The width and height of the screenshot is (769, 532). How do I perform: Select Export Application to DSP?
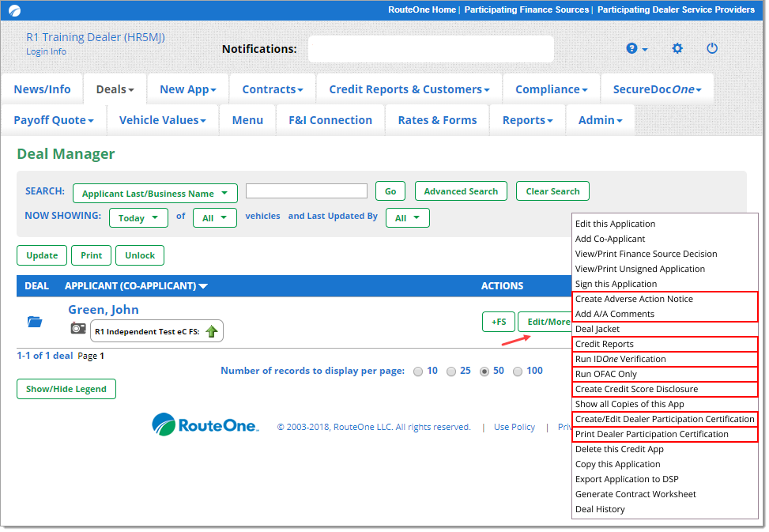tap(627, 480)
